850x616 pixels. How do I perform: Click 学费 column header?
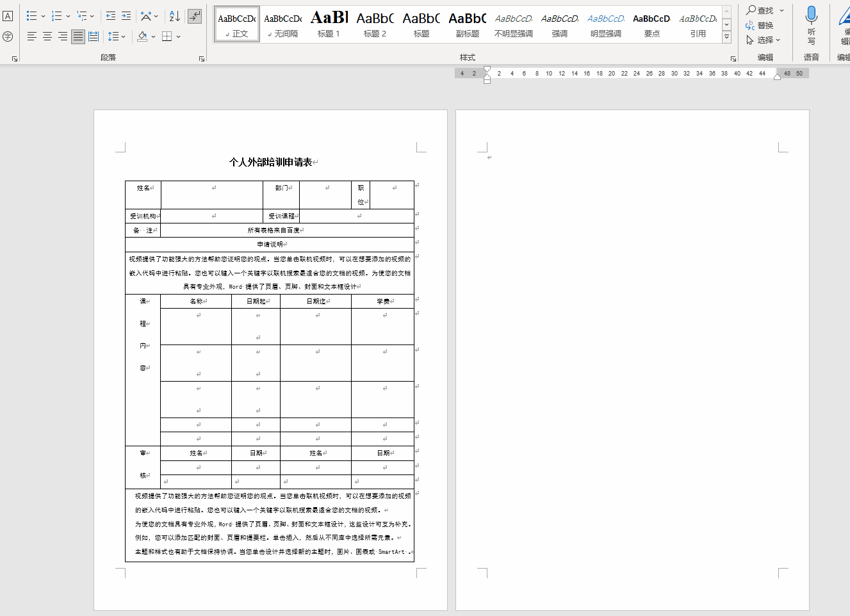[x=383, y=302]
